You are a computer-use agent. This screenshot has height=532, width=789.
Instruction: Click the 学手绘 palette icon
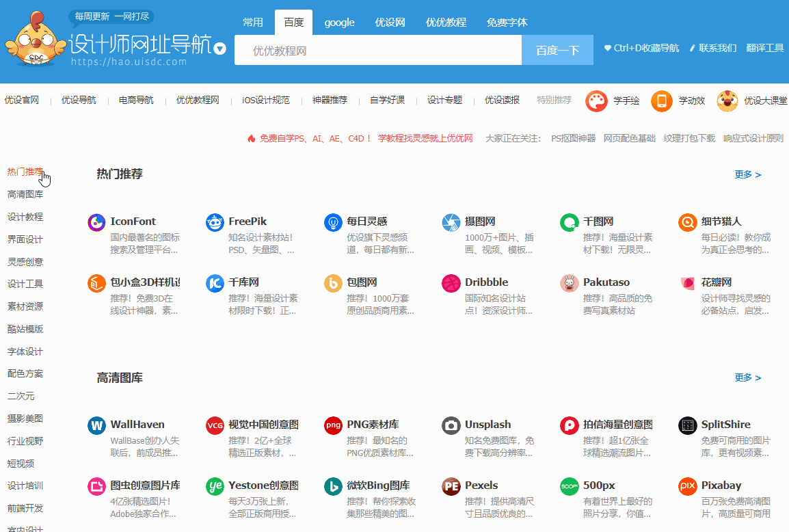(596, 101)
